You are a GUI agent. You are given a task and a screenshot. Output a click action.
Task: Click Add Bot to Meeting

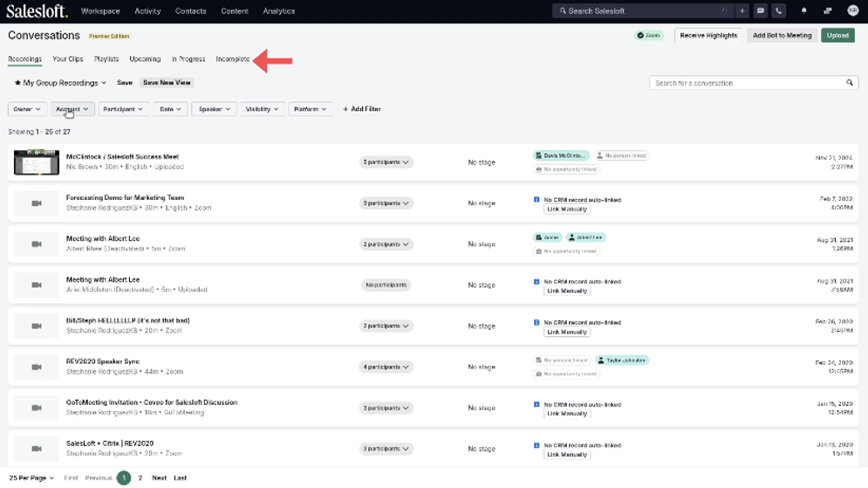783,36
